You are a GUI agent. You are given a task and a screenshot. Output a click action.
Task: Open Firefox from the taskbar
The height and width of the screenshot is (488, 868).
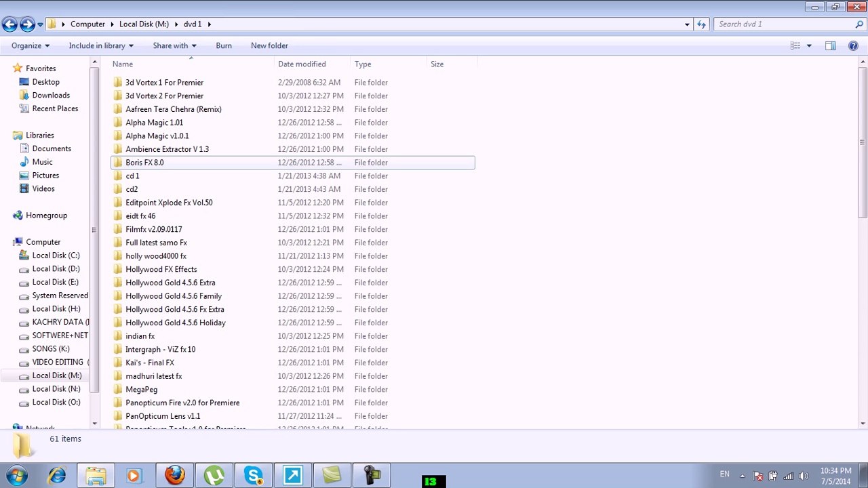coord(175,476)
